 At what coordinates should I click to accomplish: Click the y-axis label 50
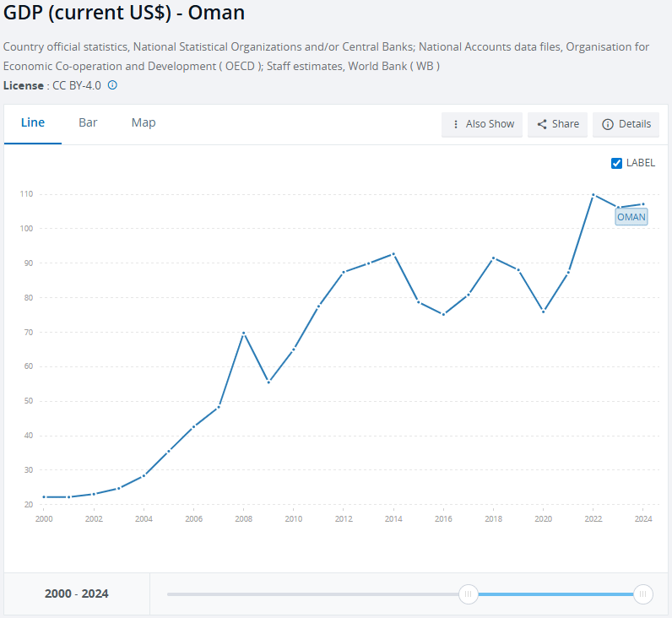coord(29,401)
